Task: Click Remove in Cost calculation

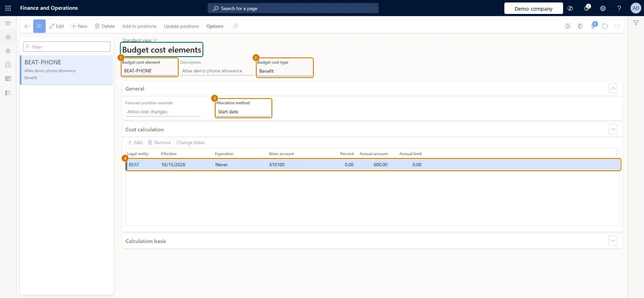Action: [159, 142]
